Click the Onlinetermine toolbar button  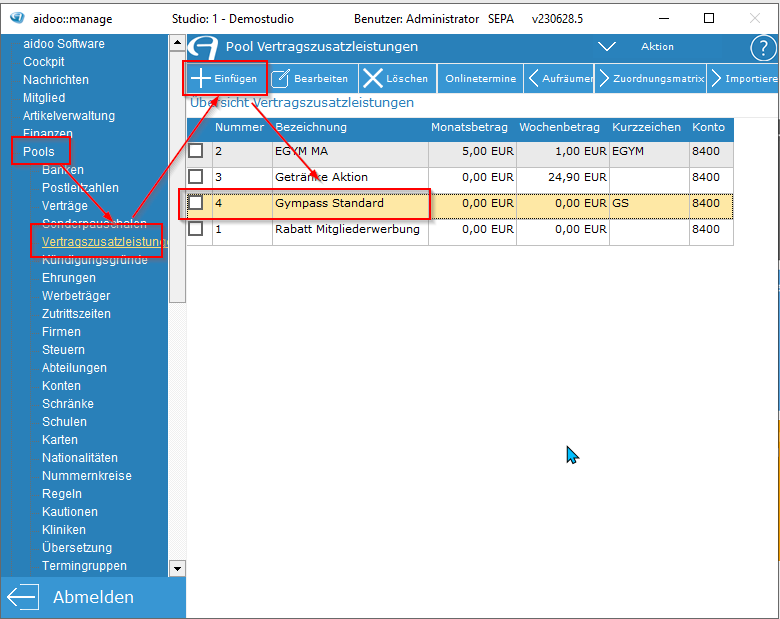[480, 78]
